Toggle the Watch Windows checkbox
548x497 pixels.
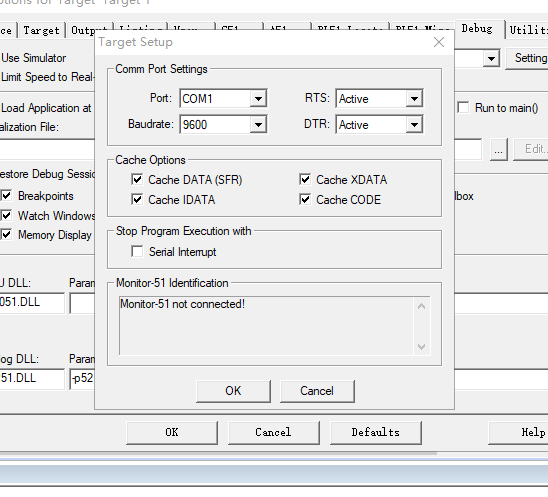click(6, 215)
